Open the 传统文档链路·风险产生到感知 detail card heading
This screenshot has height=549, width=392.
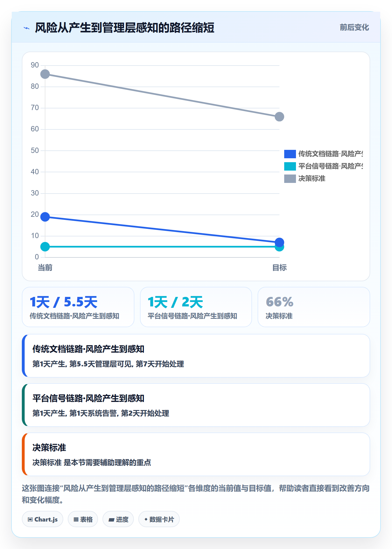pyautogui.click(x=88, y=349)
